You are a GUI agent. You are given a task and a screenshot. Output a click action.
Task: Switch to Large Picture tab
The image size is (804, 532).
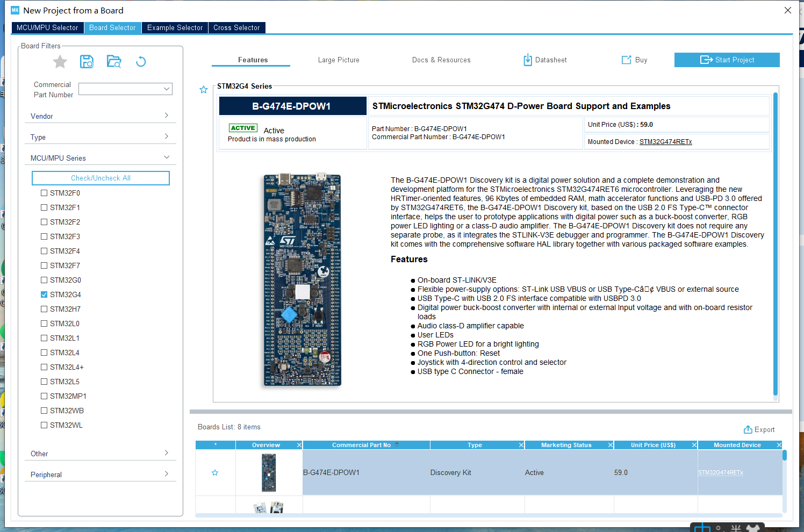[x=339, y=60]
